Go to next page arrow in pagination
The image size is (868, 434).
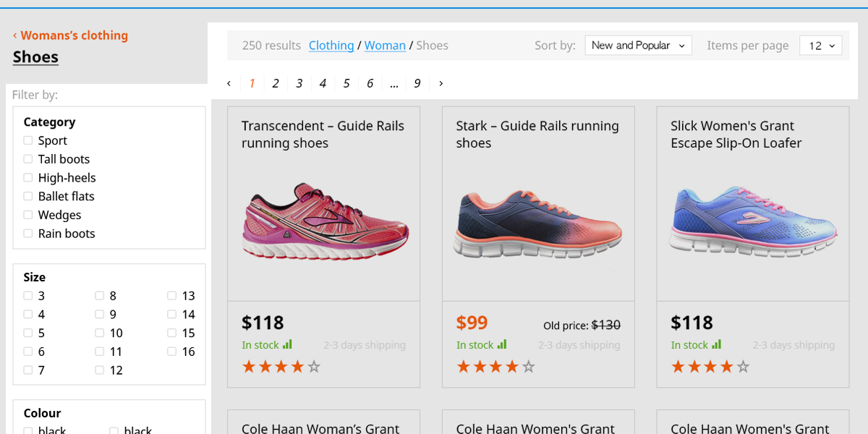441,83
